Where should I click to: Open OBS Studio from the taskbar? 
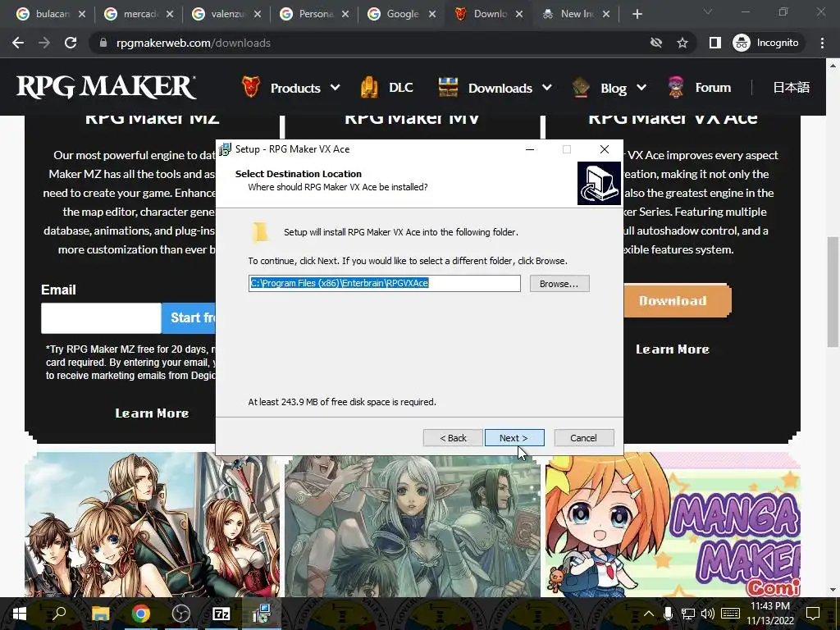[x=181, y=614]
